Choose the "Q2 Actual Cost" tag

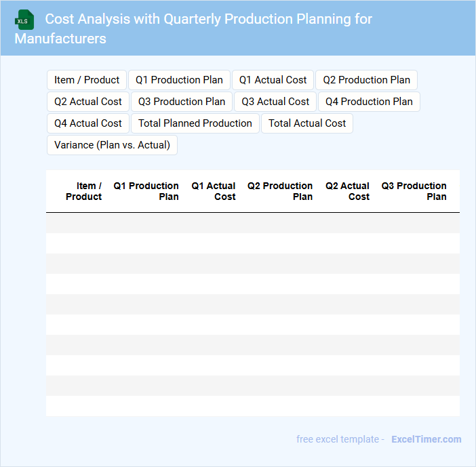point(88,102)
